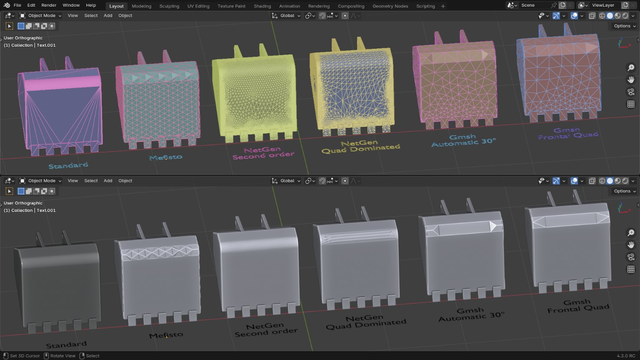Open the Edit menu
The width and height of the screenshot is (640, 360).
(31, 5)
